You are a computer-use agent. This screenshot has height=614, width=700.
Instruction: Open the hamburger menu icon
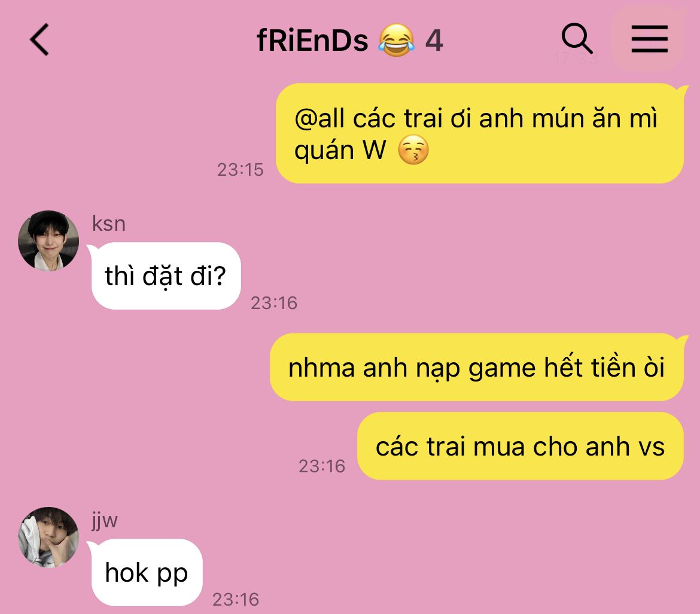(649, 39)
